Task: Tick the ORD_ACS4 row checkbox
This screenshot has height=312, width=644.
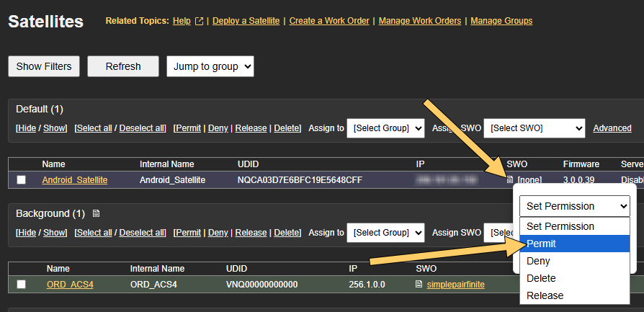Action: point(22,285)
